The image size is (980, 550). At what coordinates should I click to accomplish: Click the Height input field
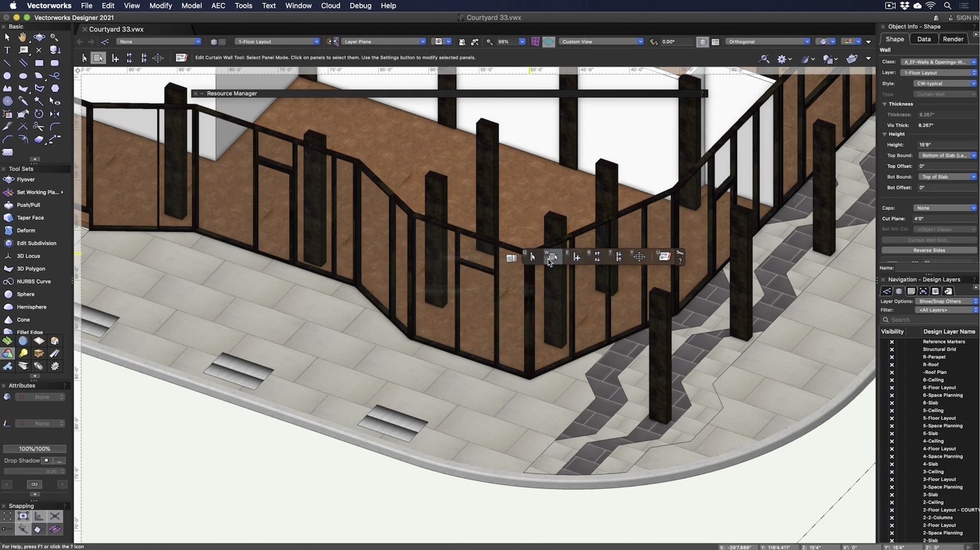click(x=946, y=145)
